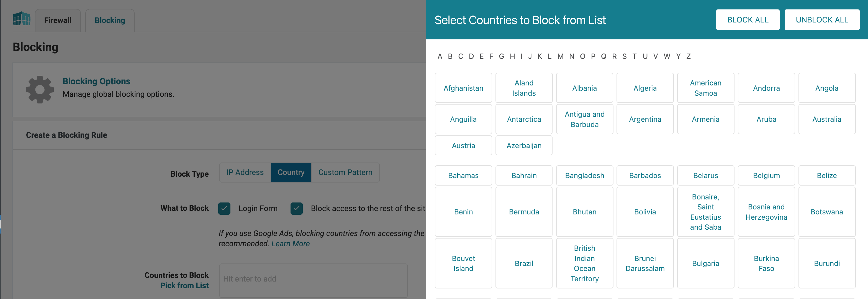Viewport: 868px width, 299px height.
Task: Switch to the Firewall tab
Action: point(57,20)
